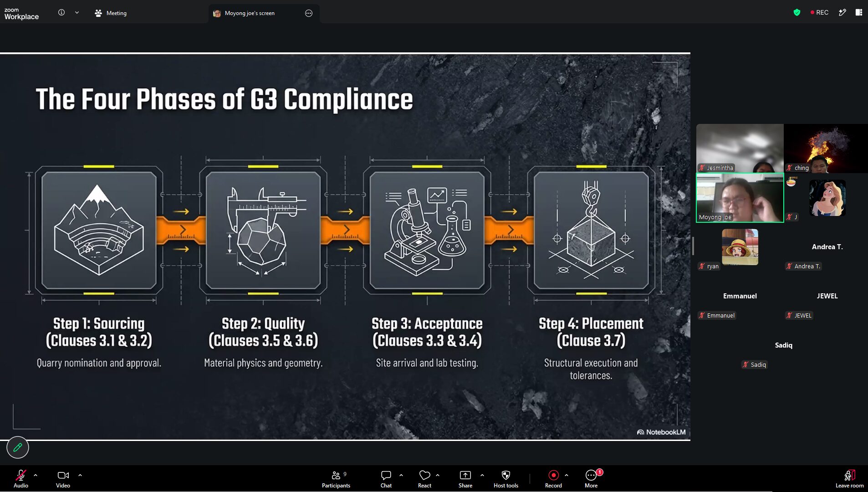This screenshot has width=868, height=492.
Task: Open meeting info icon
Action: point(61,13)
